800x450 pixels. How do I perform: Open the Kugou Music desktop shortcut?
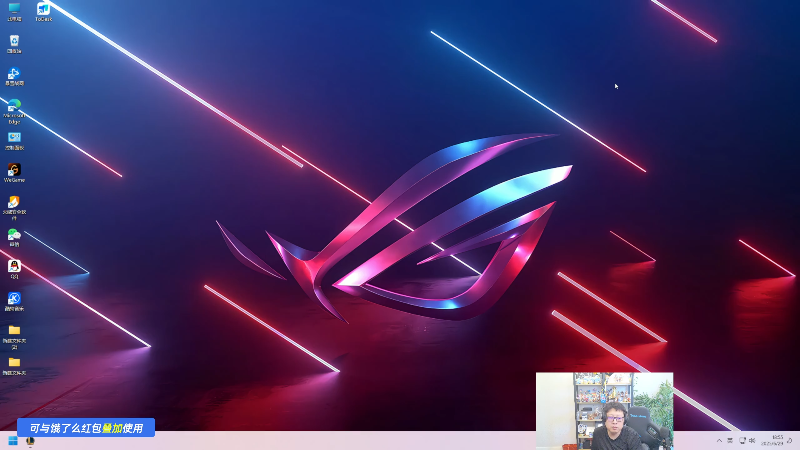[14, 301]
